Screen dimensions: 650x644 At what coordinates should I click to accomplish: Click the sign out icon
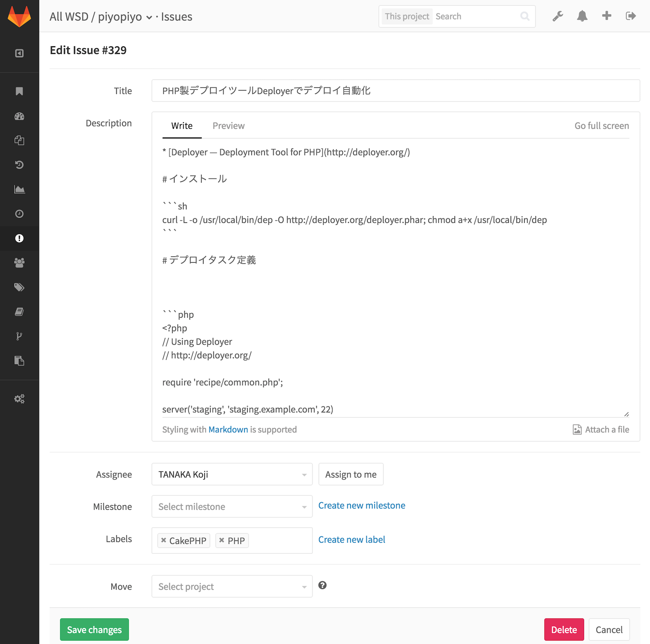[x=631, y=16]
